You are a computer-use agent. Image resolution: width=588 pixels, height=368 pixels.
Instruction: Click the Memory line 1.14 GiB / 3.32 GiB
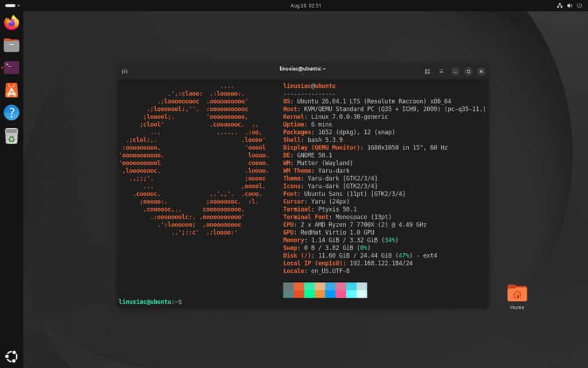click(x=341, y=240)
